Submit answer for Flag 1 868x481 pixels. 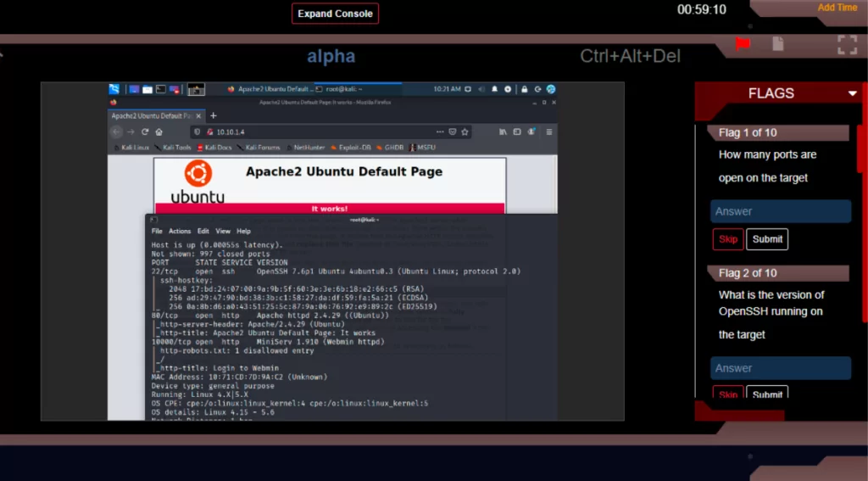(767, 239)
